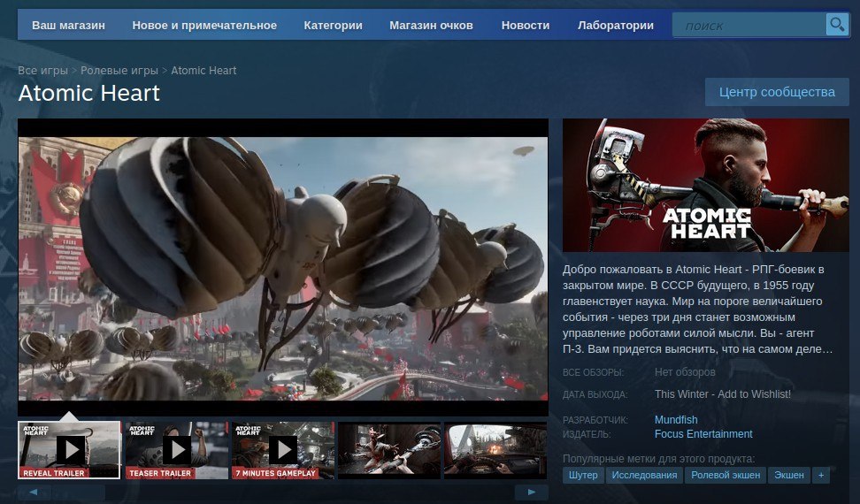Viewport: 860px width, 504px height.
Task: Click the 'Нет обзоров' reviews text
Action: pos(685,372)
